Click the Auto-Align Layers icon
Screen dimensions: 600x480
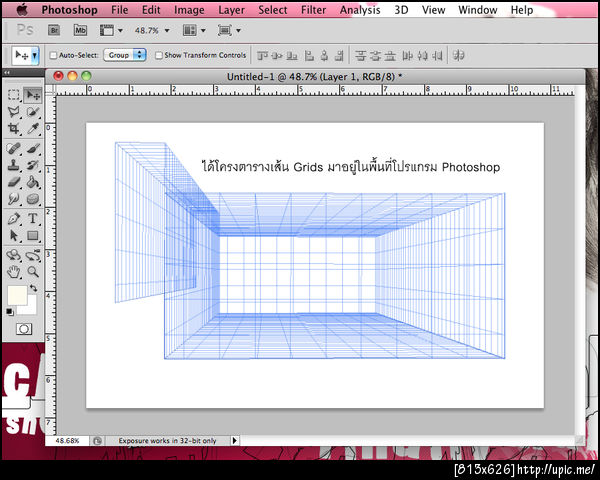click(458, 56)
